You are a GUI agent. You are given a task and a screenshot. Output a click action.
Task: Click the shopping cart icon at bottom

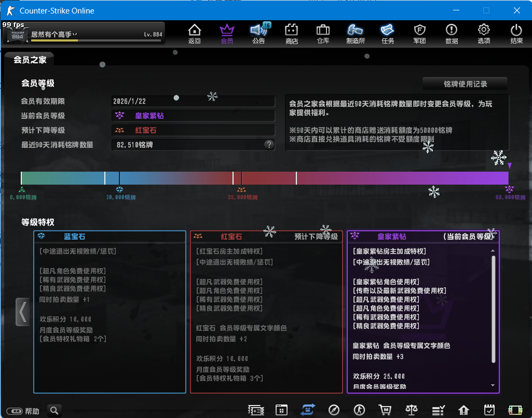(x=385, y=410)
